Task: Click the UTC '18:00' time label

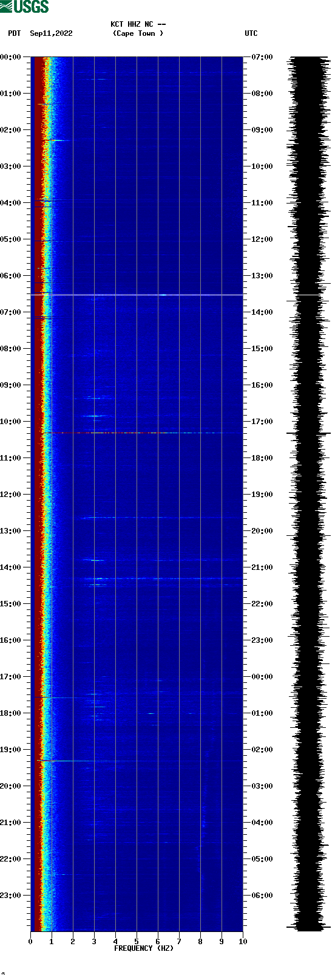Action: pyautogui.click(x=262, y=458)
